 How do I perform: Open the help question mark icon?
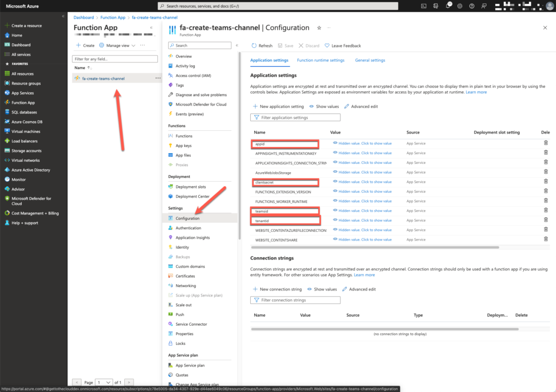point(472,6)
